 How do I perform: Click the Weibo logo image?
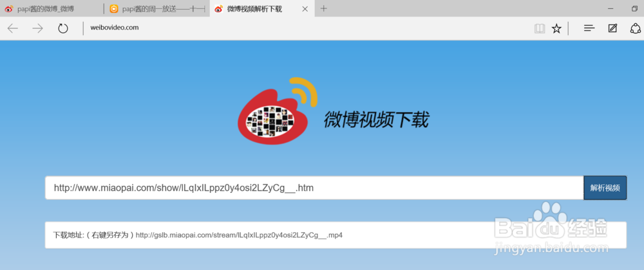(x=278, y=111)
